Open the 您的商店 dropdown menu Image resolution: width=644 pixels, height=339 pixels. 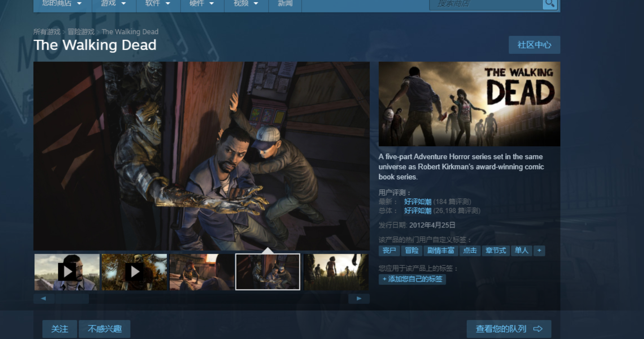coord(62,4)
